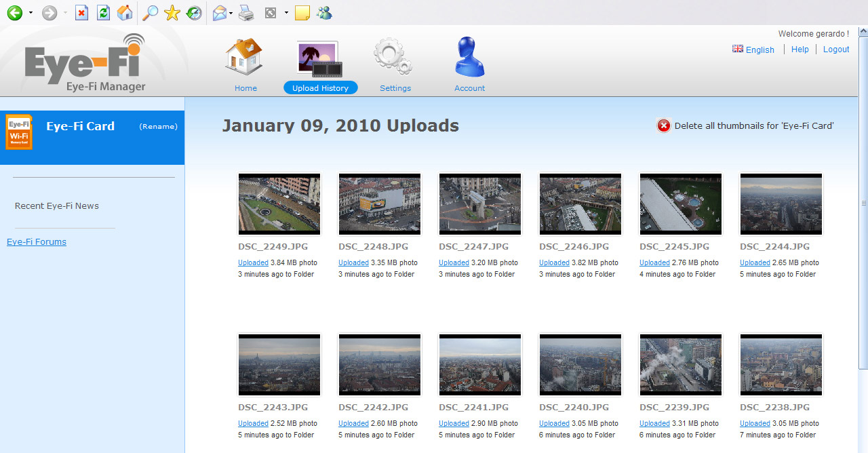The image size is (868, 453).
Task: Click the blue Account person icon
Action: [469, 57]
